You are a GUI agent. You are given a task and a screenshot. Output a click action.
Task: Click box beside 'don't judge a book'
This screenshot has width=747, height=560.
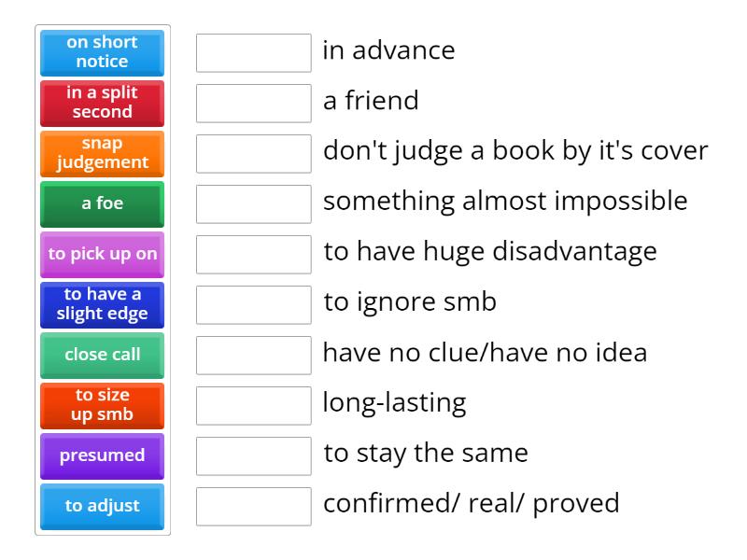253,154
